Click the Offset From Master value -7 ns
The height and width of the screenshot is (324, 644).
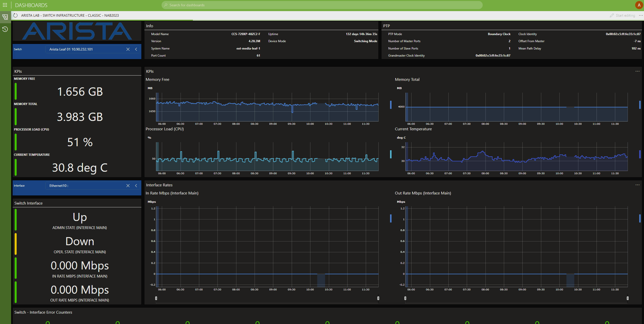click(x=637, y=41)
